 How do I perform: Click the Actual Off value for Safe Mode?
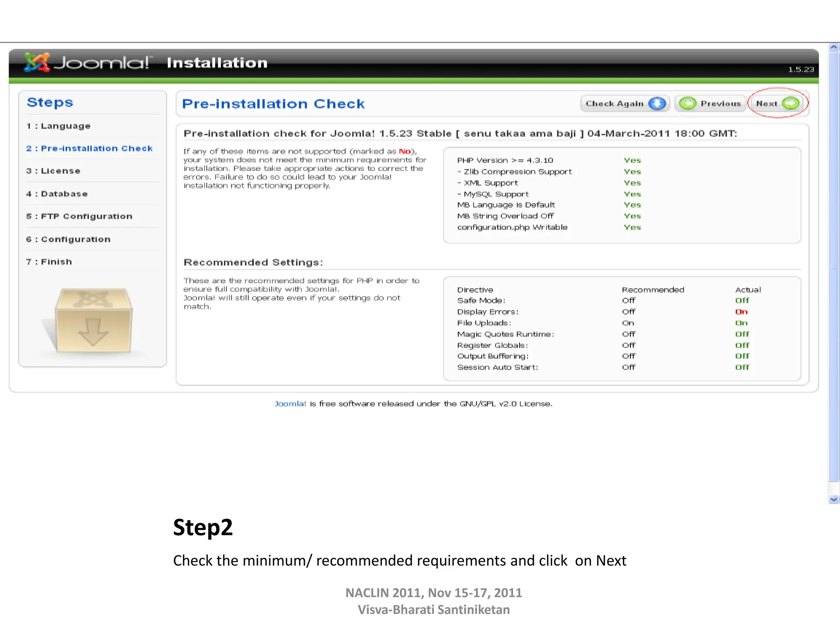(x=742, y=301)
